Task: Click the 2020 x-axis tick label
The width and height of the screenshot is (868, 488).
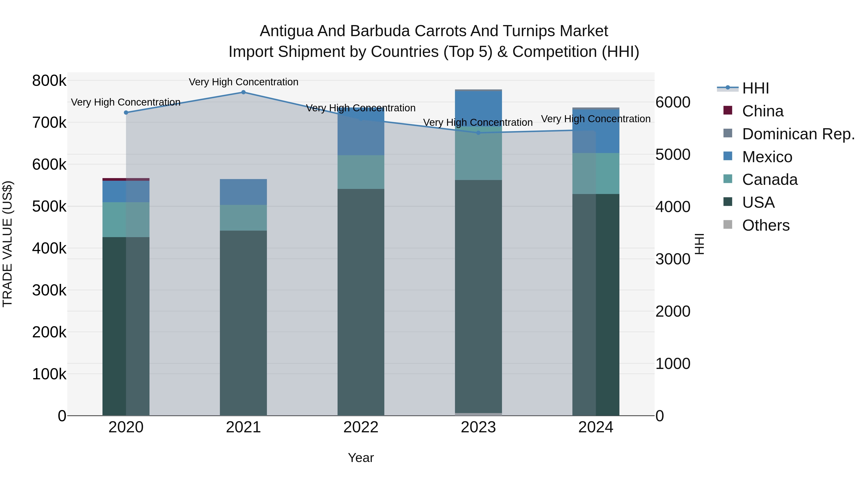Action: coord(126,427)
